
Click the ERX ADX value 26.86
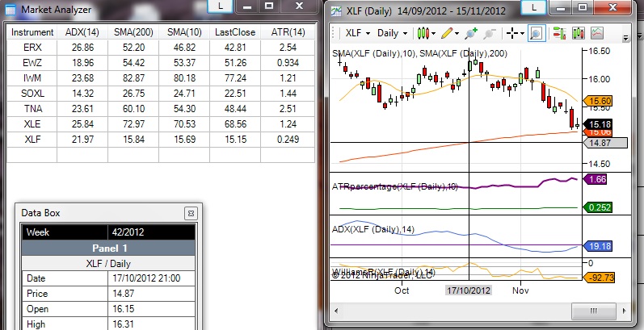[82, 48]
